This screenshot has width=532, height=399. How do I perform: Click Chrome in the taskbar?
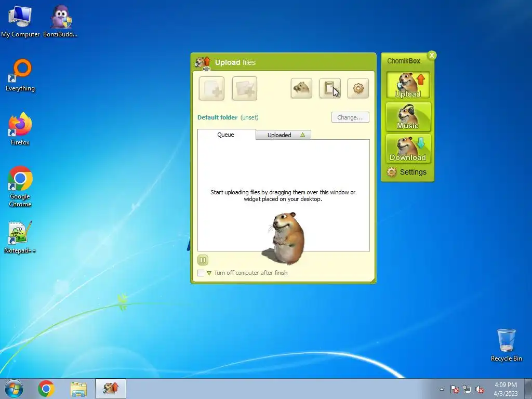pos(46,389)
